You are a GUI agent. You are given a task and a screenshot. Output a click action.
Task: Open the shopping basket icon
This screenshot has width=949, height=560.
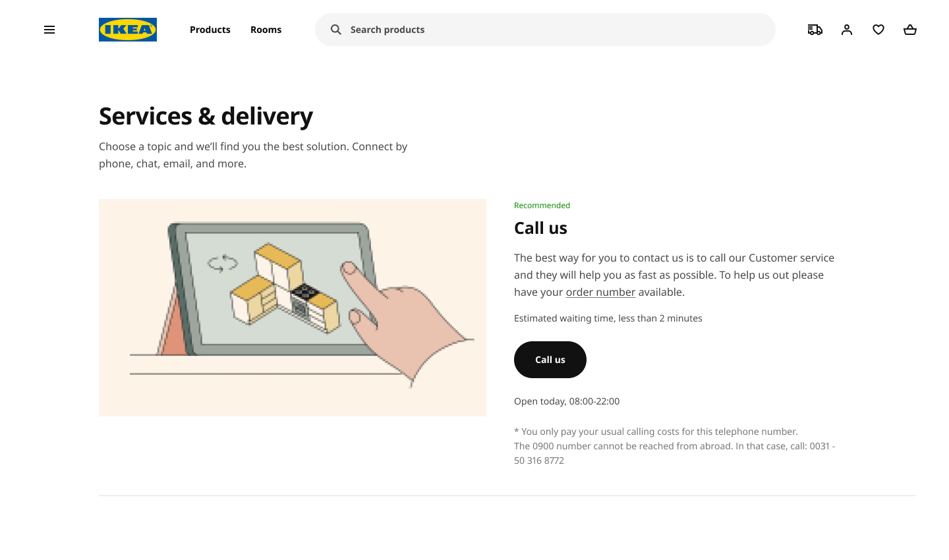coord(910,30)
